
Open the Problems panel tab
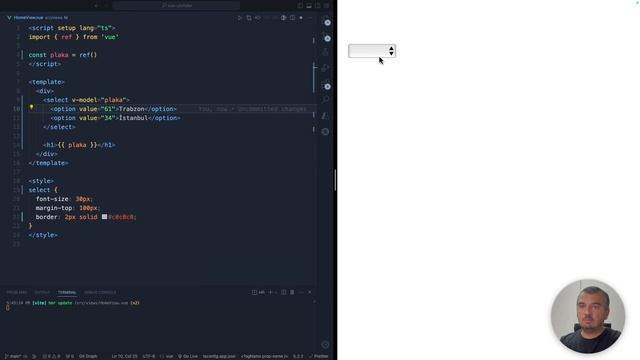pos(17,292)
